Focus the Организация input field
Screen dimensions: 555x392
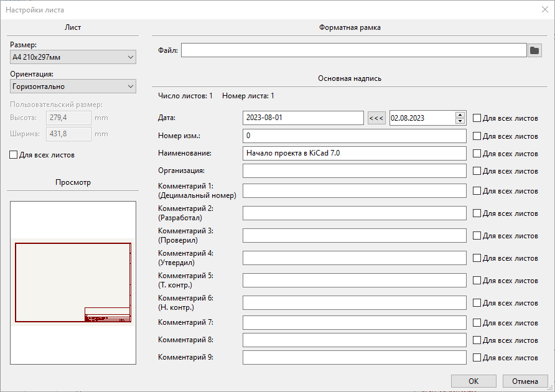click(x=354, y=170)
